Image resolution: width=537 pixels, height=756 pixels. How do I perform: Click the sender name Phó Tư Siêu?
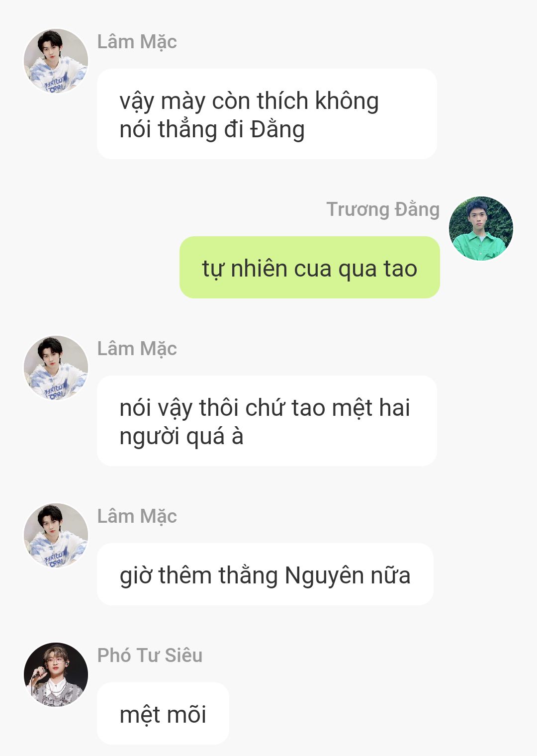[150, 655]
